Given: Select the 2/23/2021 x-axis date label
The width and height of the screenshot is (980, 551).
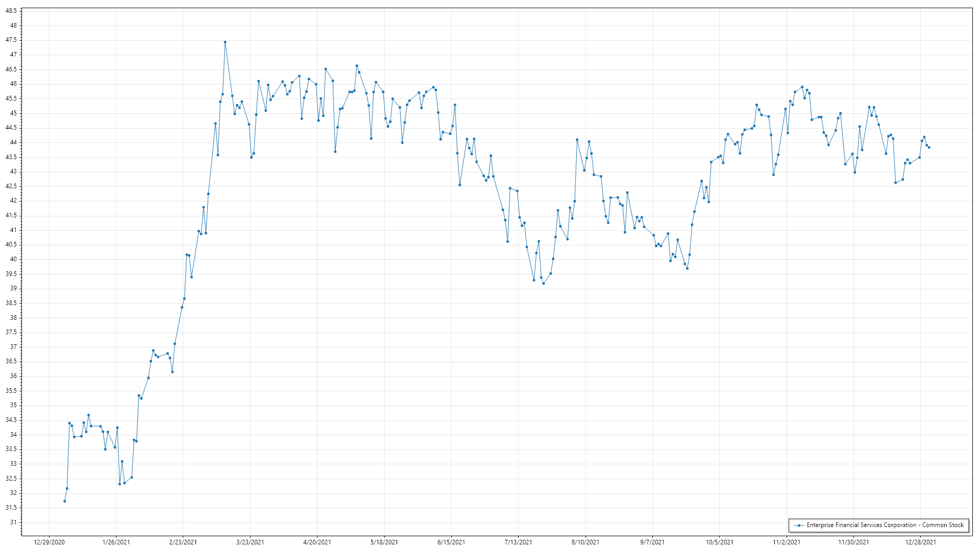Looking at the screenshot, I should [183, 542].
